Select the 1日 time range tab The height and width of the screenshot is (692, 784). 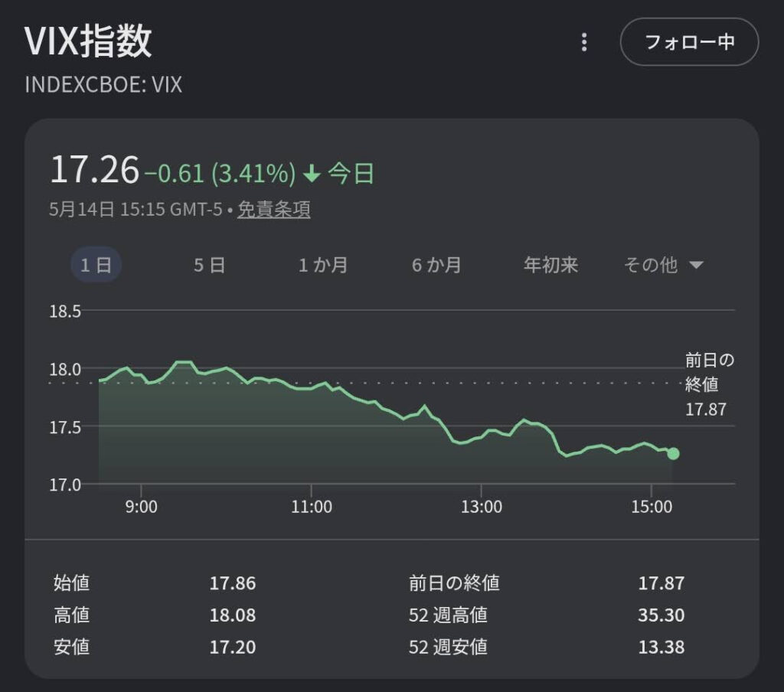pos(96,265)
